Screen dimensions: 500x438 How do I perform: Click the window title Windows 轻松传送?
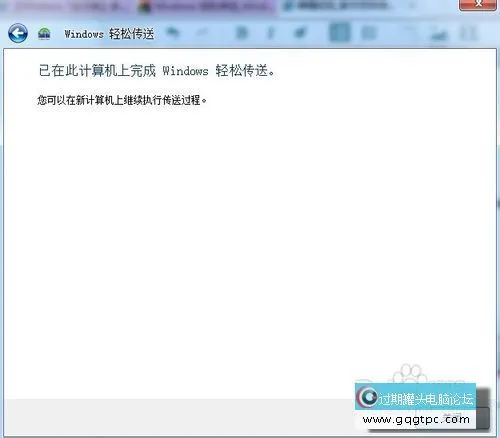tap(109, 34)
